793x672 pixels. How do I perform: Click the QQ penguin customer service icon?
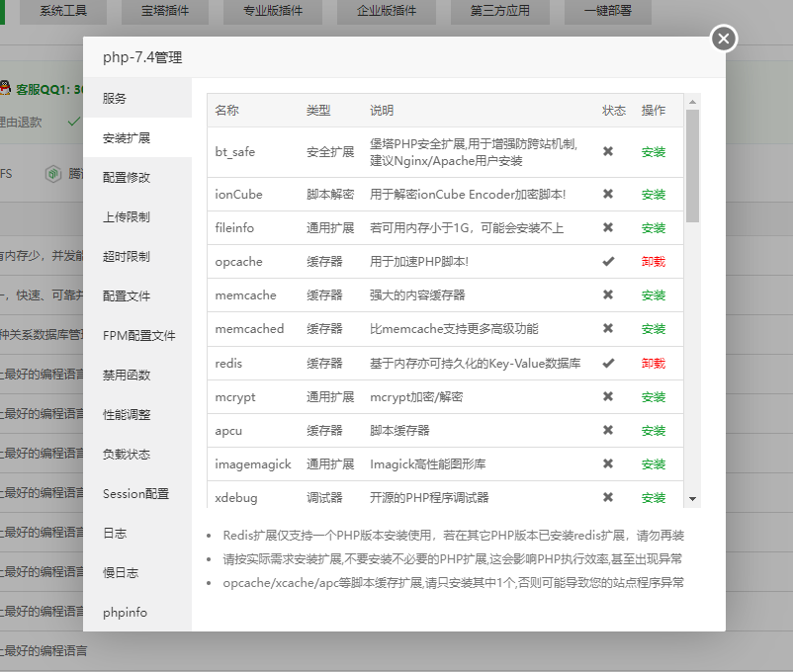click(x=6, y=89)
